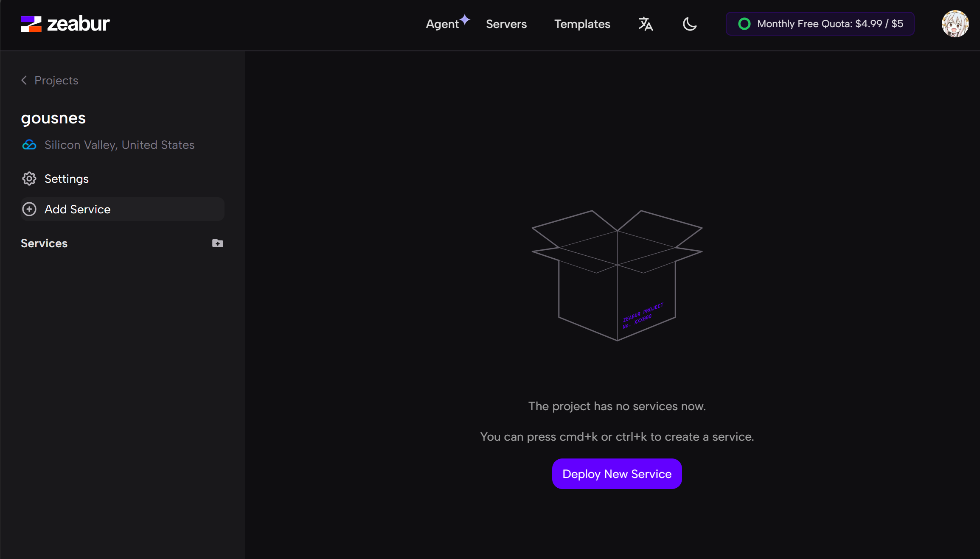Click the Add Service plus icon

pyautogui.click(x=29, y=209)
